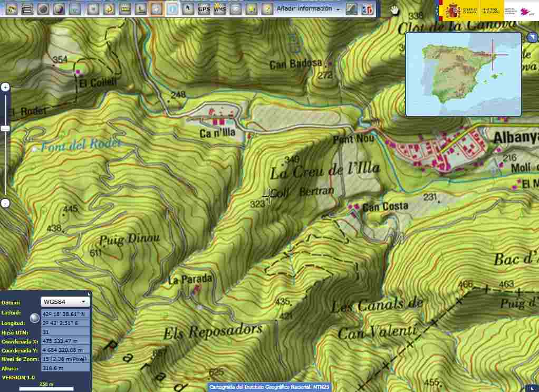Click the colored globe toolbar icon

coord(59,9)
